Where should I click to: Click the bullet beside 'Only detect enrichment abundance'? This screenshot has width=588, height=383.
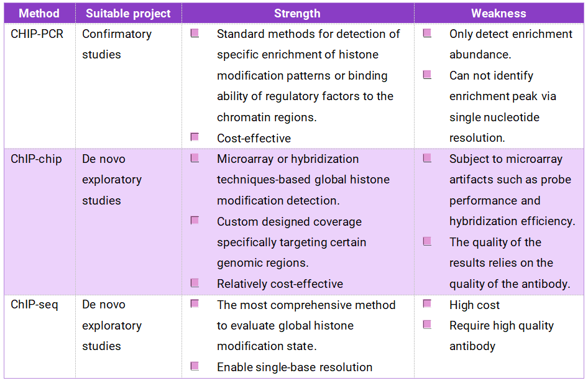click(x=427, y=34)
